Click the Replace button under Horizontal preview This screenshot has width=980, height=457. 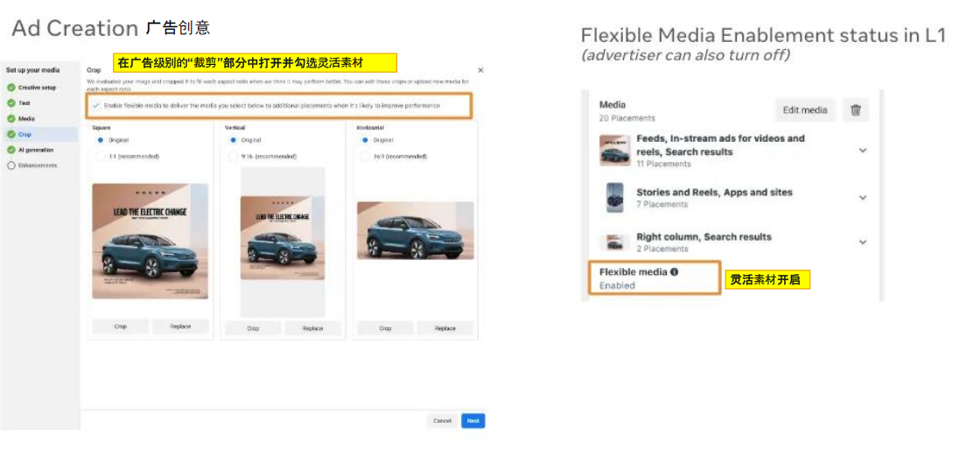click(445, 328)
